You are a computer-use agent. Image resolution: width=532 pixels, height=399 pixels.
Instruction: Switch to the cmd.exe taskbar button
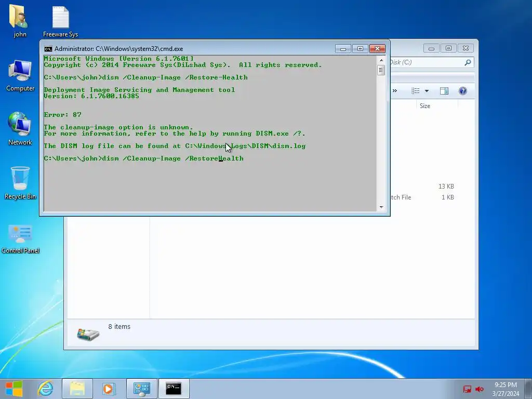[x=174, y=389]
